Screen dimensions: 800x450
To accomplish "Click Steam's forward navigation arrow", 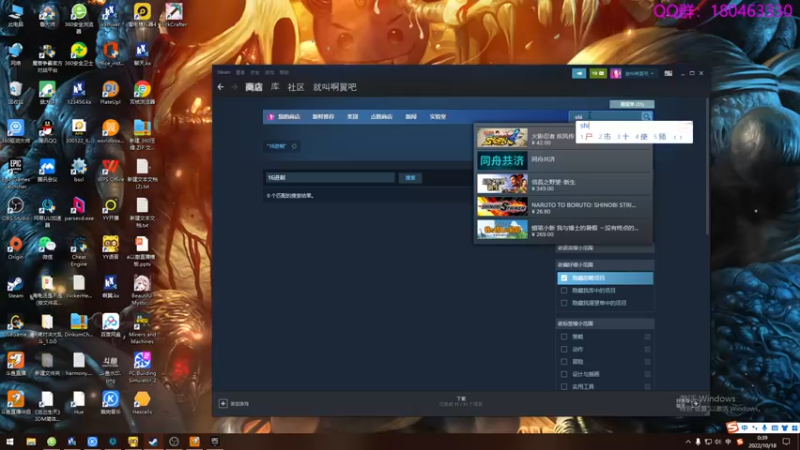I will 235,87.
